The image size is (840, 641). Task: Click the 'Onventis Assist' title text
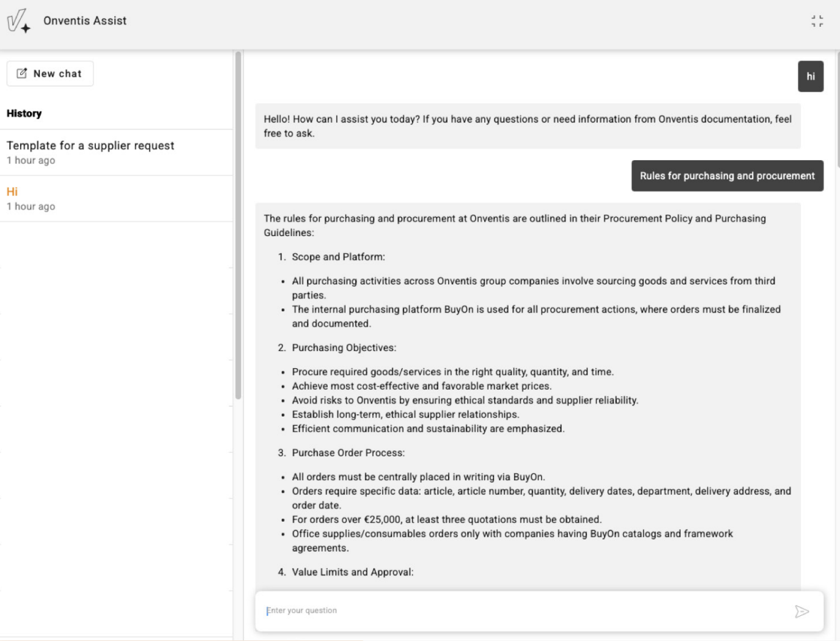[85, 21]
